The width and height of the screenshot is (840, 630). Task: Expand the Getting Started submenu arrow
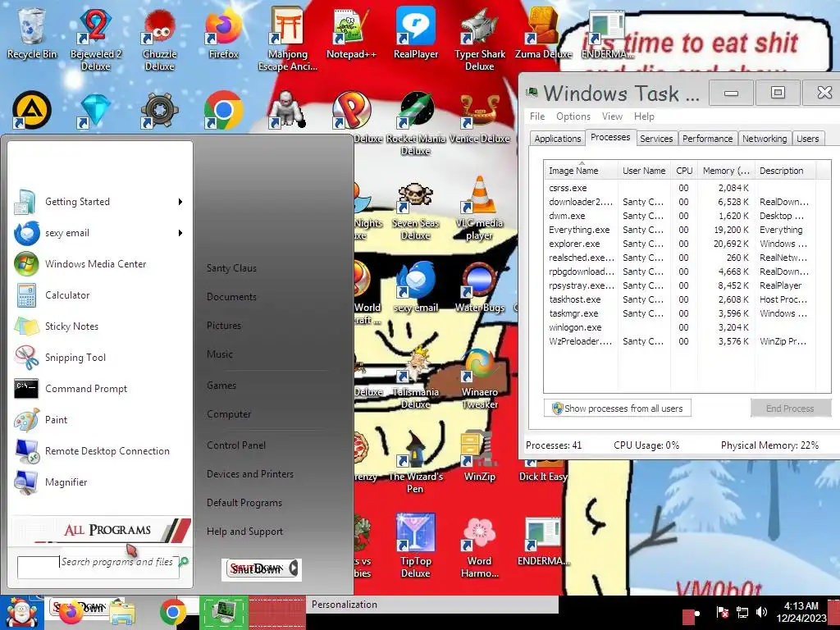(180, 202)
